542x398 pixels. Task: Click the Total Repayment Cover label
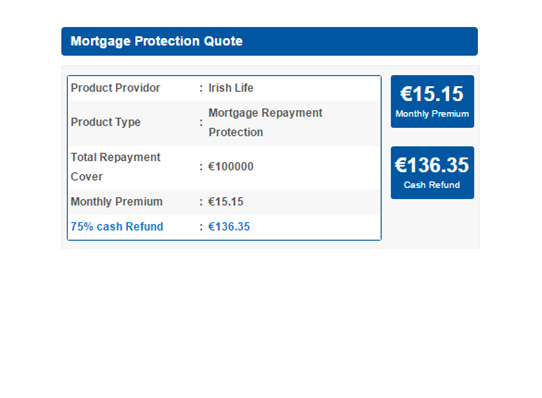115,167
